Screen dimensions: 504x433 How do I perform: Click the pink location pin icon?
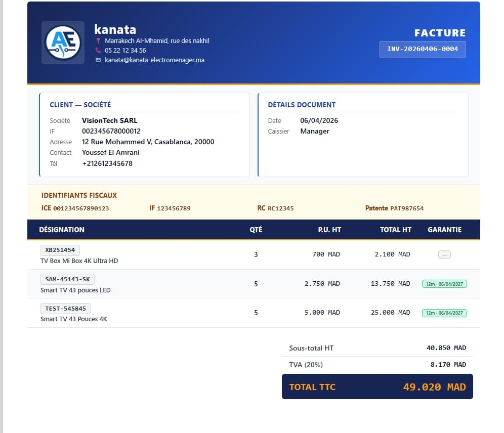coord(99,41)
